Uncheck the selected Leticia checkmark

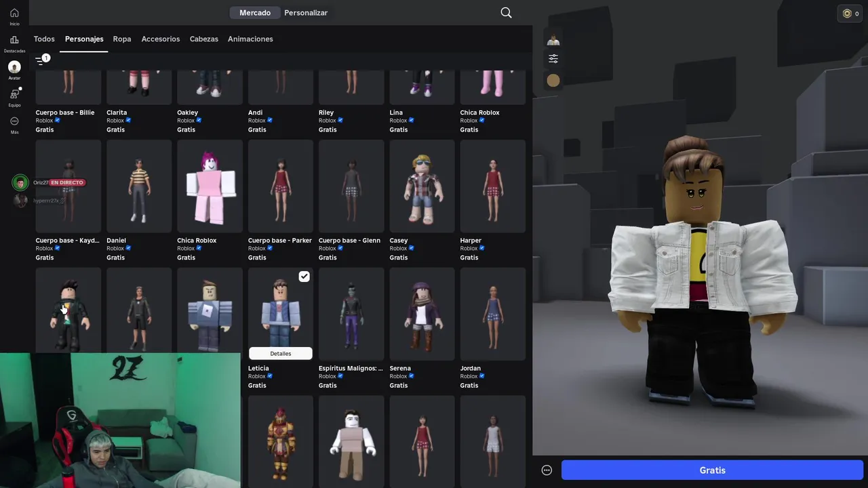tap(304, 277)
